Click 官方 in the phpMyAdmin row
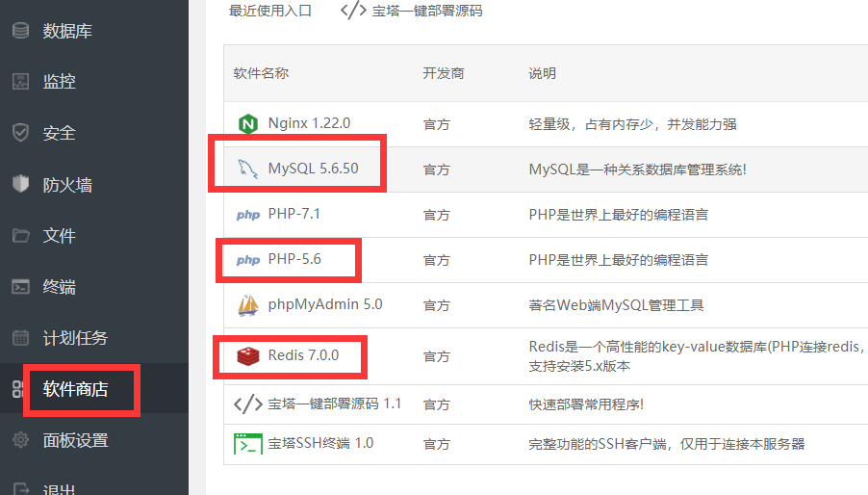868x495 pixels. 436,306
